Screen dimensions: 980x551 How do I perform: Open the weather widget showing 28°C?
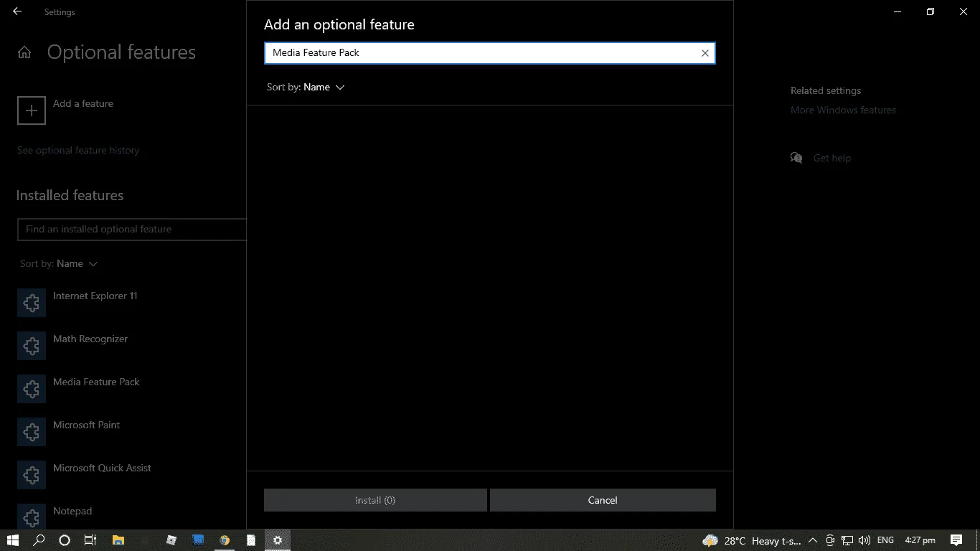751,540
